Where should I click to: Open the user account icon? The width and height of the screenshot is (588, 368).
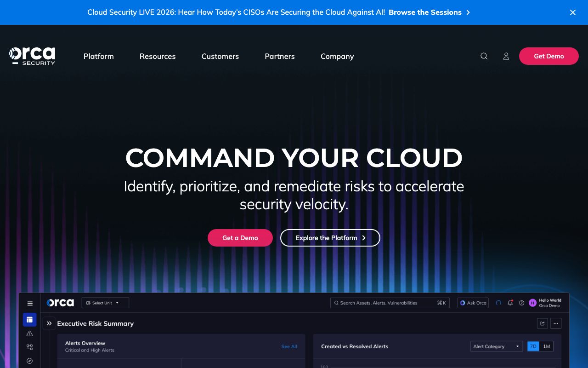(x=506, y=56)
